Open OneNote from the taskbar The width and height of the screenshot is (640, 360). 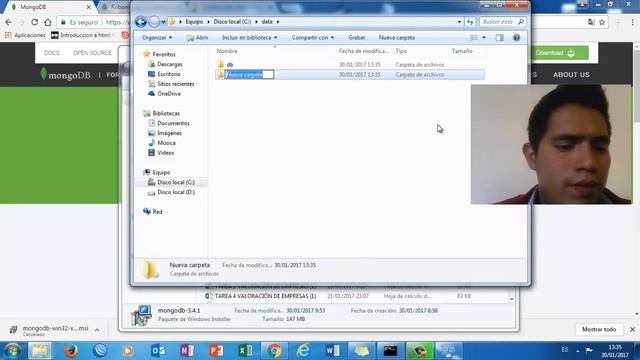click(187, 351)
